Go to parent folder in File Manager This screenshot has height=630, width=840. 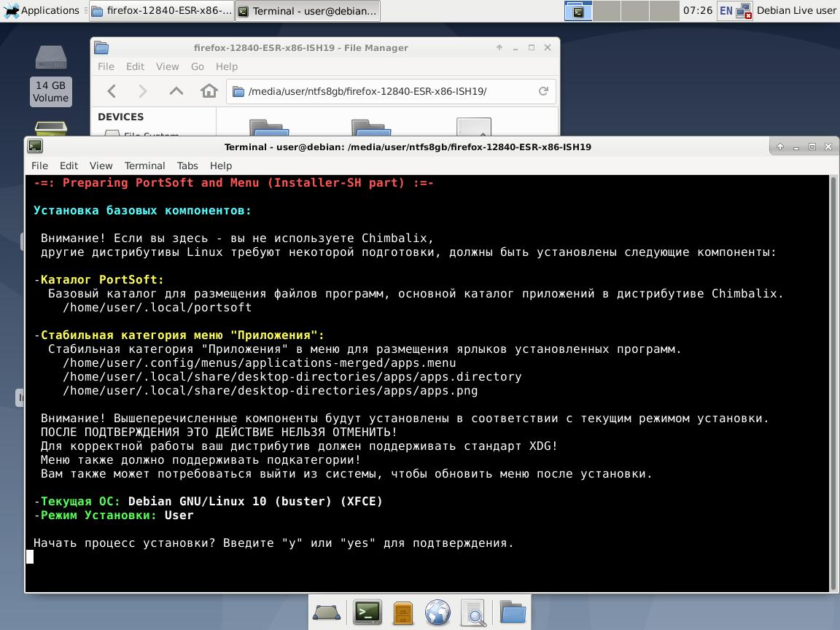point(176,91)
